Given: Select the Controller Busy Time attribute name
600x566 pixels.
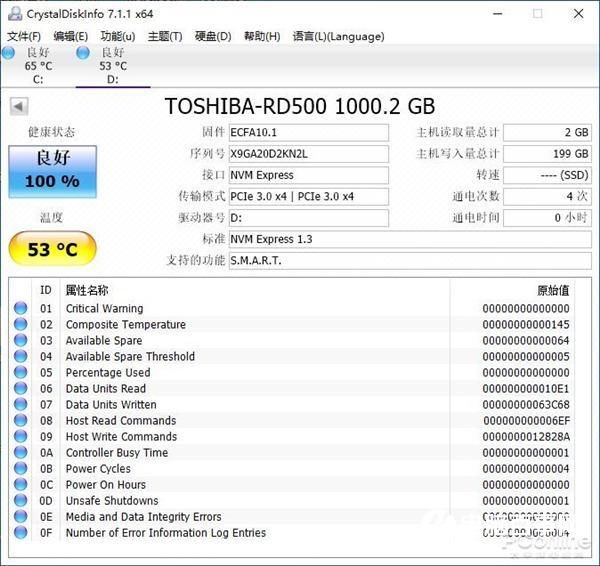Looking at the screenshot, I should [117, 453].
